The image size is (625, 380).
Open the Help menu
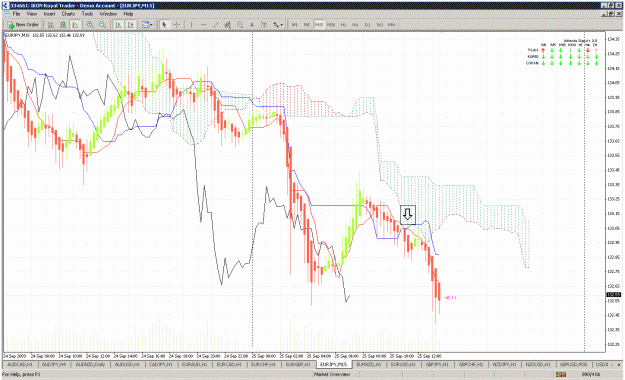(x=128, y=14)
